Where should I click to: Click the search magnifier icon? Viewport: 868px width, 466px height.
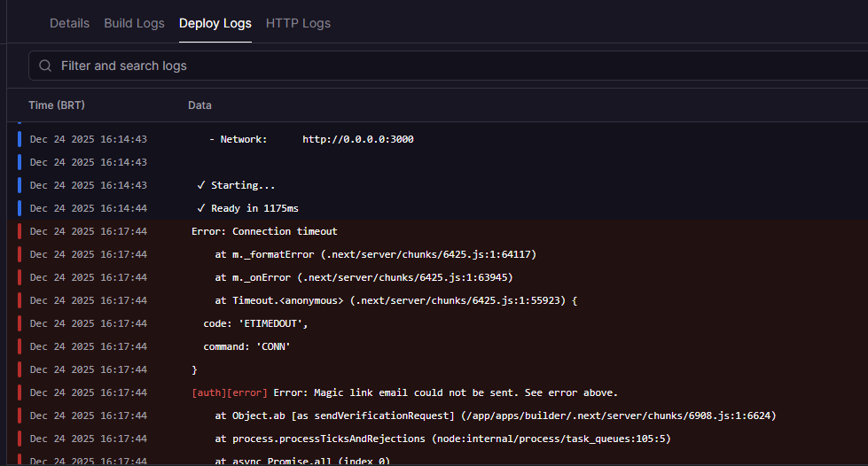(x=45, y=66)
